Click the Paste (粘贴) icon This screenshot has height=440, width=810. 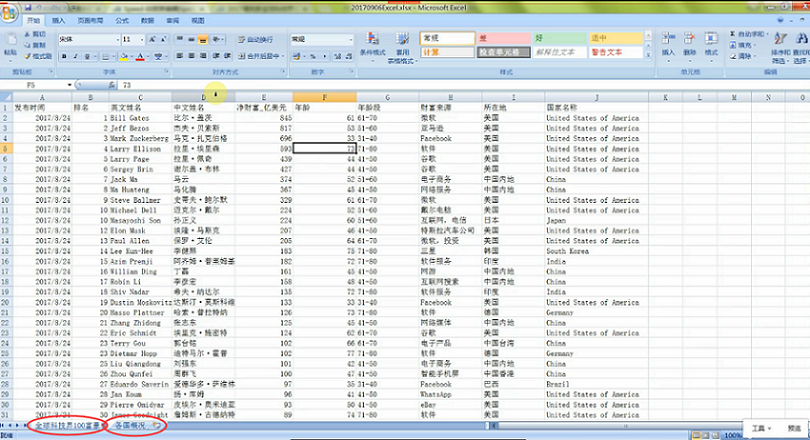(11, 43)
